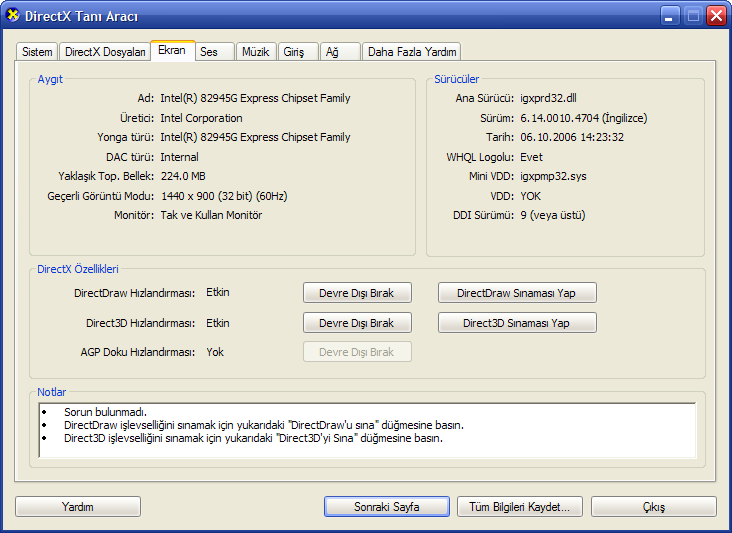Screen dimensions: 732x533
Task: Click the version '6.14.0010.4704 (İngilizce)'
Action: (584, 118)
